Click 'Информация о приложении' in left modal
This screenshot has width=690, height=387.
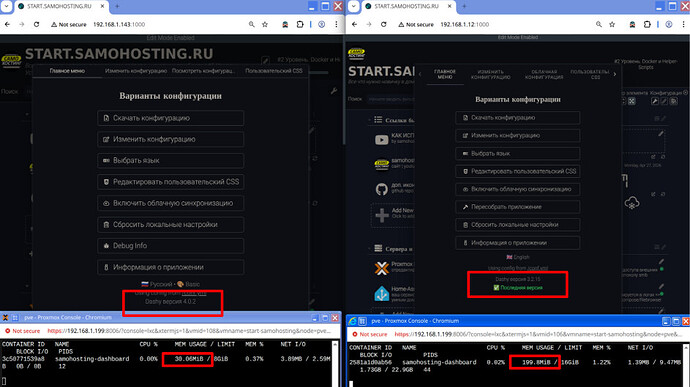click(x=171, y=267)
